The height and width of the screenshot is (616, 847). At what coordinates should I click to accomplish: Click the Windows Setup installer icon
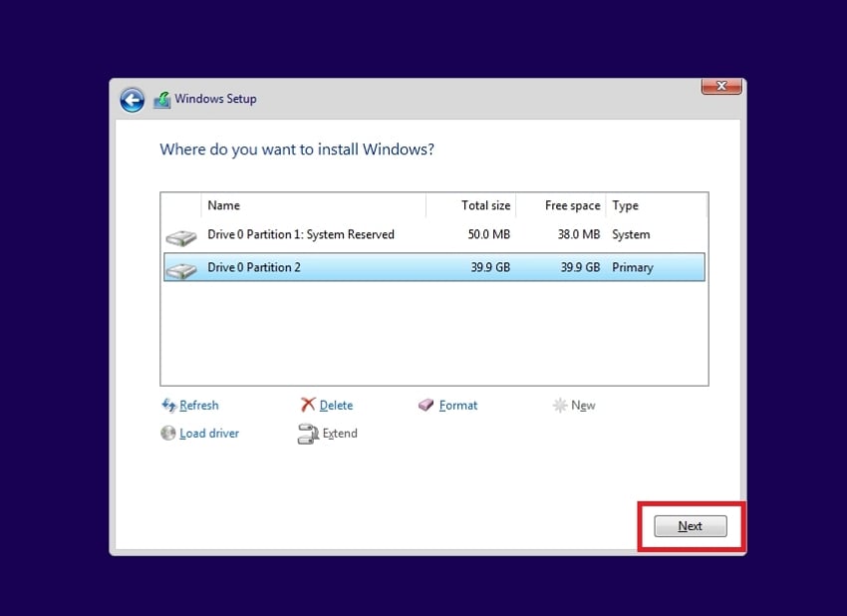(x=162, y=100)
